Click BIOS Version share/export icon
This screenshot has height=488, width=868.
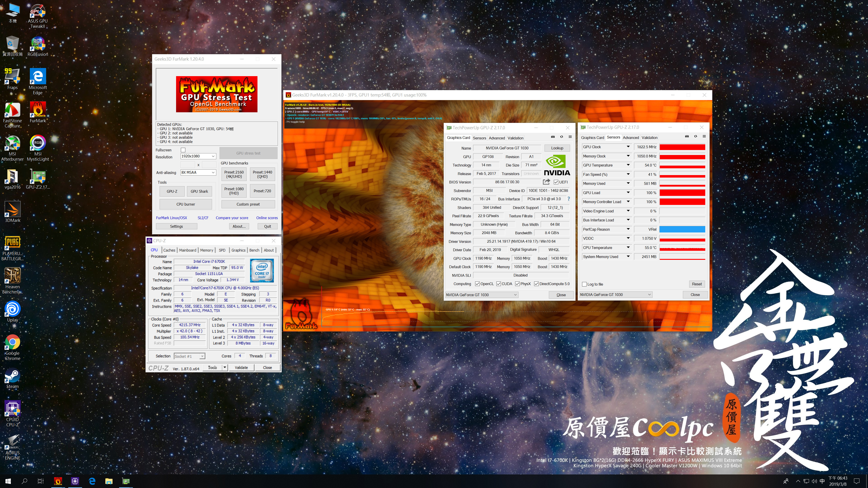coord(547,182)
